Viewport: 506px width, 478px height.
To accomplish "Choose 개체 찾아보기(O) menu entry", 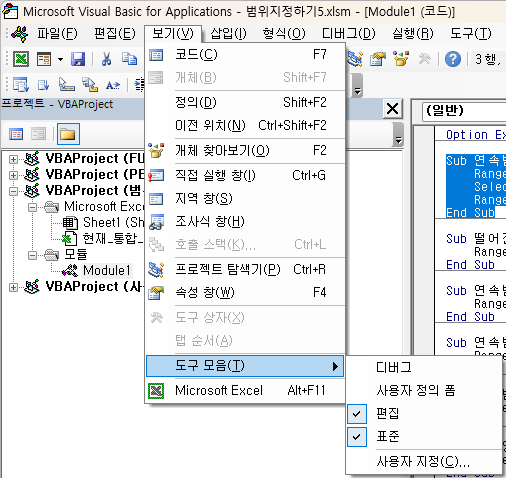I will [245, 150].
